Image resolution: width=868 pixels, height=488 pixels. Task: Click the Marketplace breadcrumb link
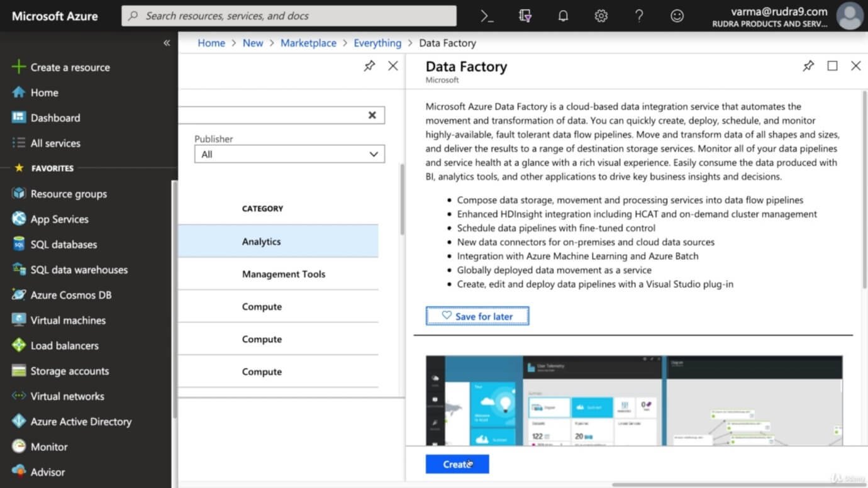(308, 43)
